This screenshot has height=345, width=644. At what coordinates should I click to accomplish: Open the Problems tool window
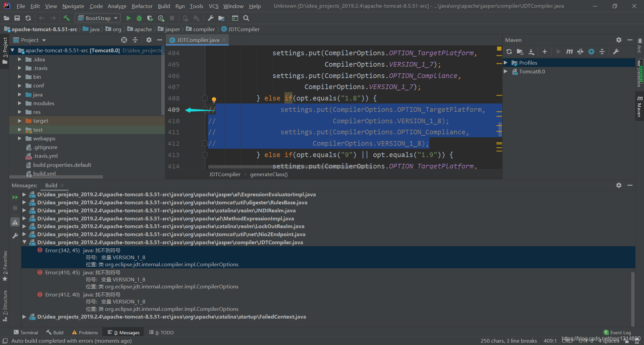click(85, 332)
